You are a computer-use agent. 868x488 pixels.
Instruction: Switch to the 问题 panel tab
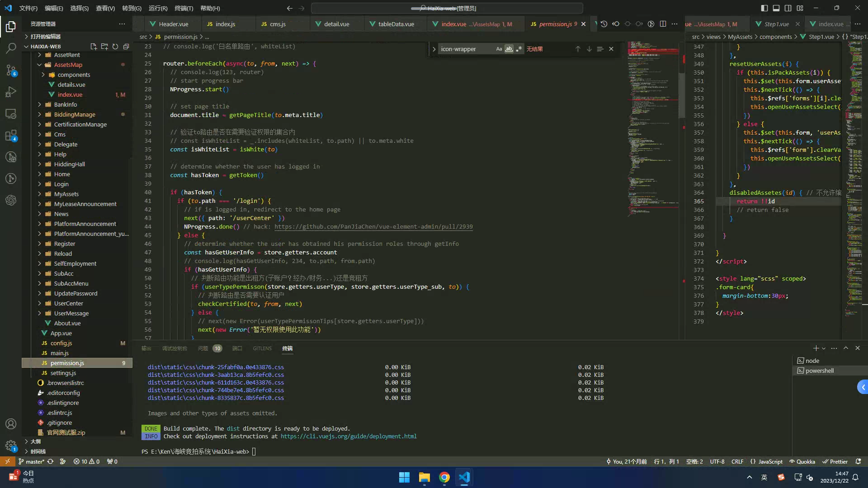click(203, 348)
